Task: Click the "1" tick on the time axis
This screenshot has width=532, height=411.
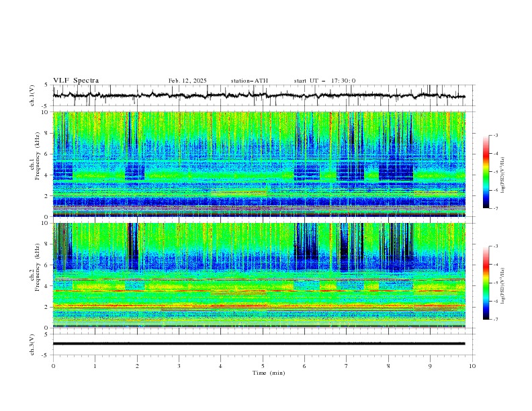Action: click(95, 366)
